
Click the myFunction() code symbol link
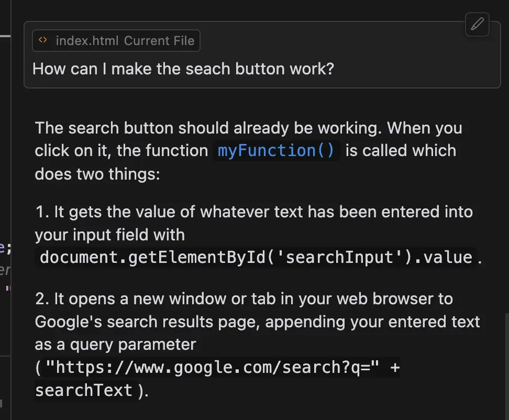click(276, 151)
